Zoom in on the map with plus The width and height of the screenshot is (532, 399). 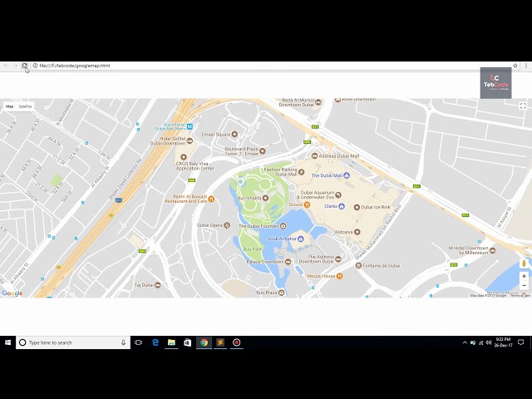pos(524,276)
